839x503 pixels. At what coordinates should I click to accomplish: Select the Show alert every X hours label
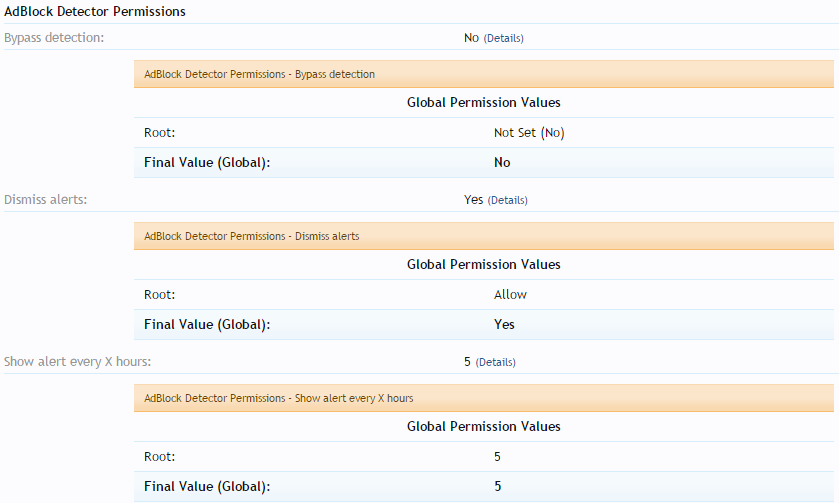78,362
